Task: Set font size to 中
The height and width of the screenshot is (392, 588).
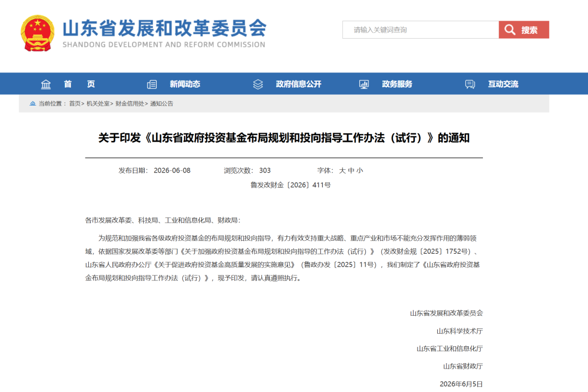Action: click(351, 170)
